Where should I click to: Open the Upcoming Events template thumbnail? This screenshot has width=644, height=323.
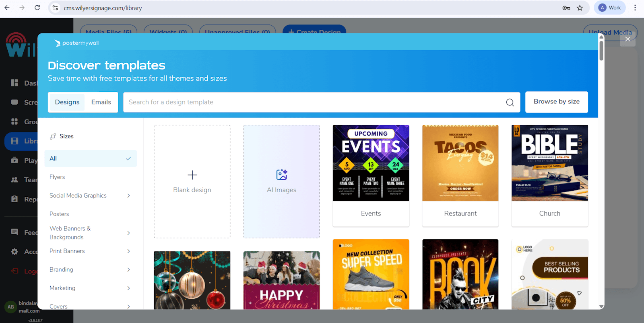[x=371, y=163]
